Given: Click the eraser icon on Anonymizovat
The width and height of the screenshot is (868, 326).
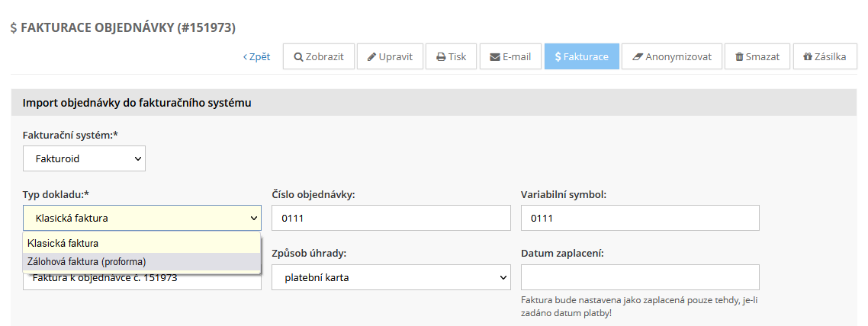Looking at the screenshot, I should pyautogui.click(x=638, y=57).
